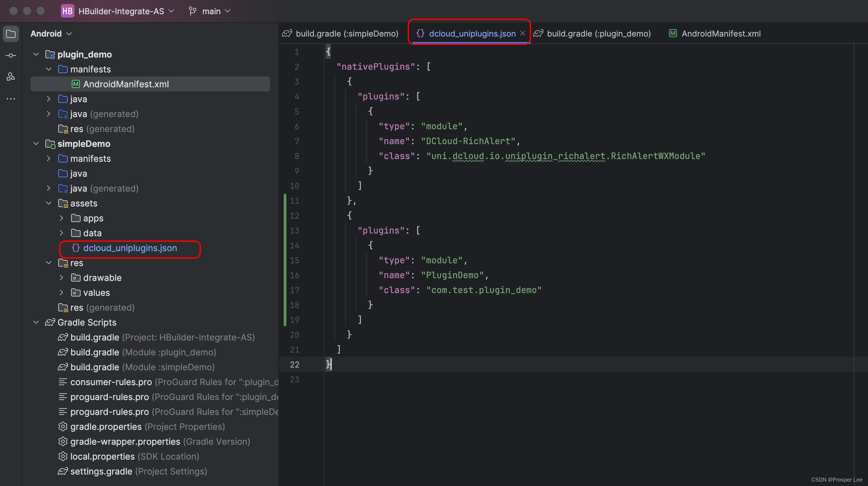This screenshot has height=486, width=868.
Task: Expand manifests folder under simpleDemo
Action: point(49,158)
